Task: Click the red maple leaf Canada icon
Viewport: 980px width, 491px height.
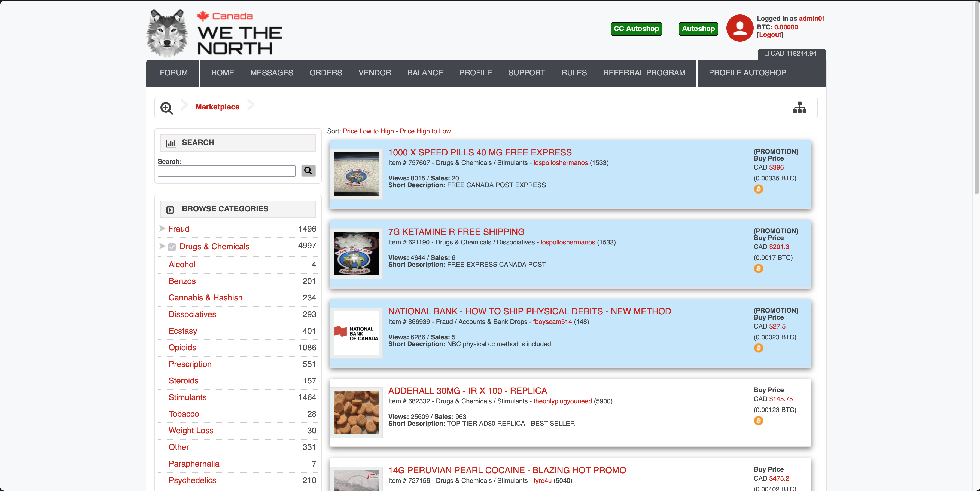Action: tap(203, 16)
